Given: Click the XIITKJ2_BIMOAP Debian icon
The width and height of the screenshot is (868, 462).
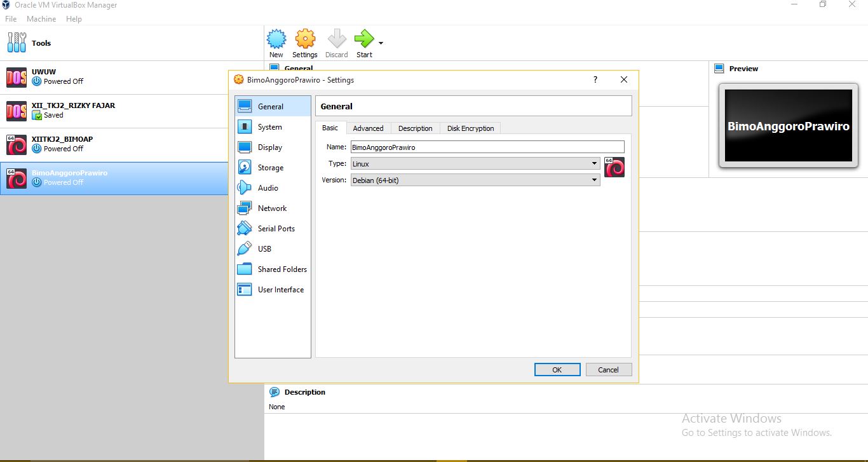Looking at the screenshot, I should coord(17,145).
